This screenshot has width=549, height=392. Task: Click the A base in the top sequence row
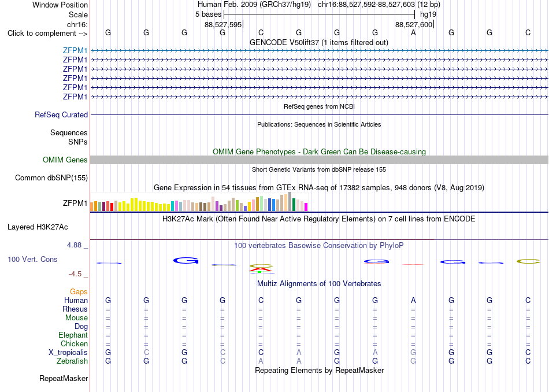click(413, 33)
